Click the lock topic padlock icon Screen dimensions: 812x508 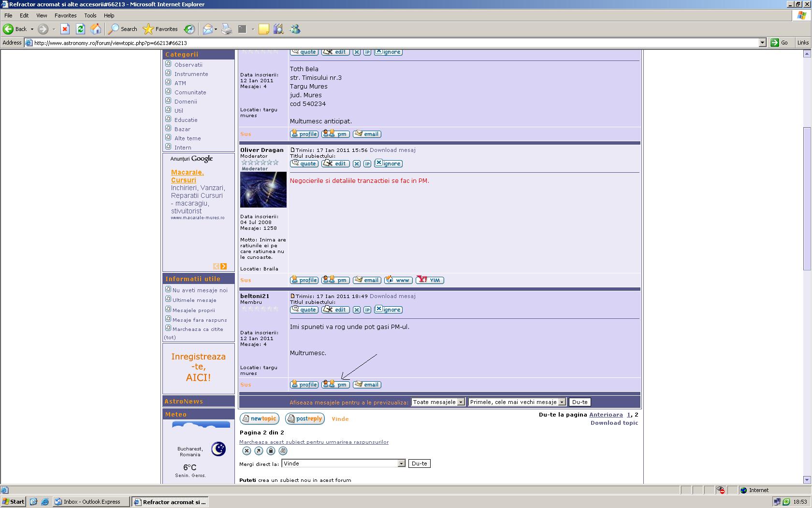pos(271,451)
